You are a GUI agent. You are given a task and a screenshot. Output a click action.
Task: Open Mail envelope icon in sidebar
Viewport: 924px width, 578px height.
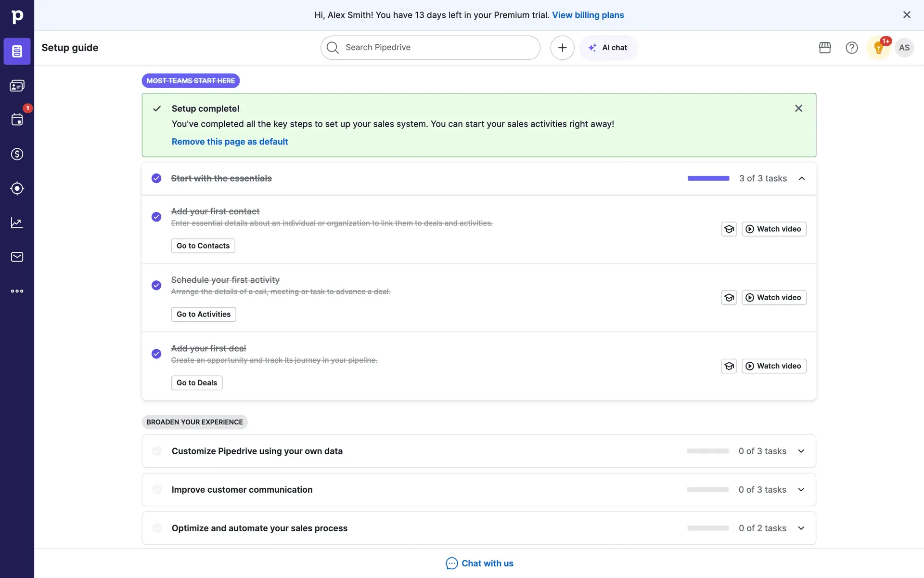[x=17, y=257]
